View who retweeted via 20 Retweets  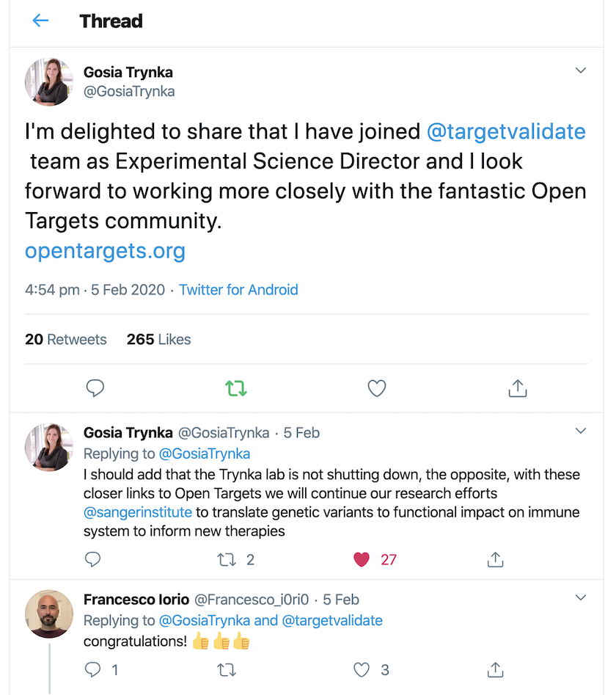tap(65, 339)
